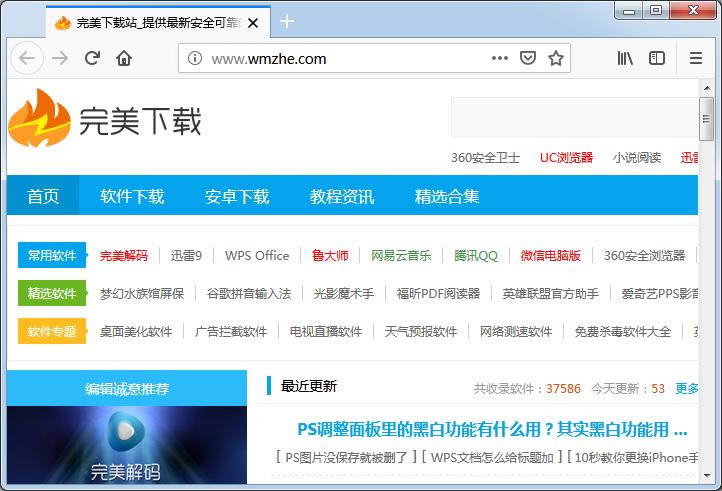
Task: Open the PS图片没保存就被删了 article link
Action: tap(346, 457)
